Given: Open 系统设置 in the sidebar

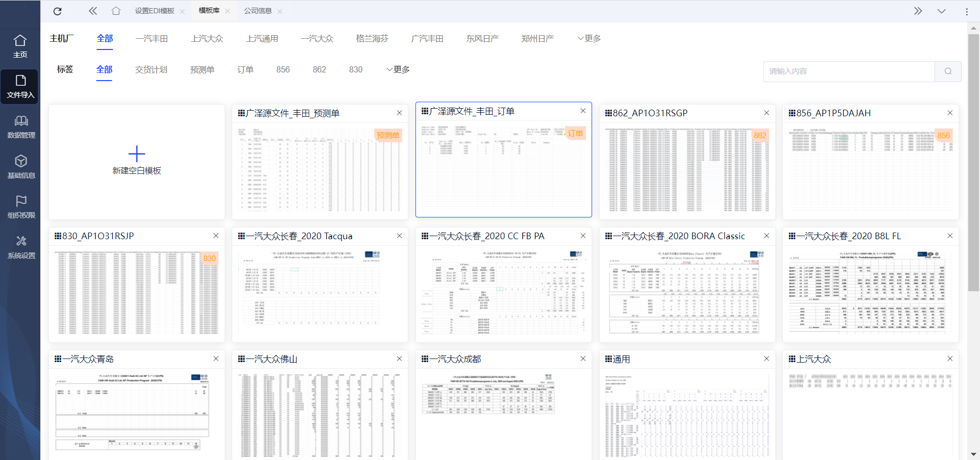Looking at the screenshot, I should click(x=21, y=247).
